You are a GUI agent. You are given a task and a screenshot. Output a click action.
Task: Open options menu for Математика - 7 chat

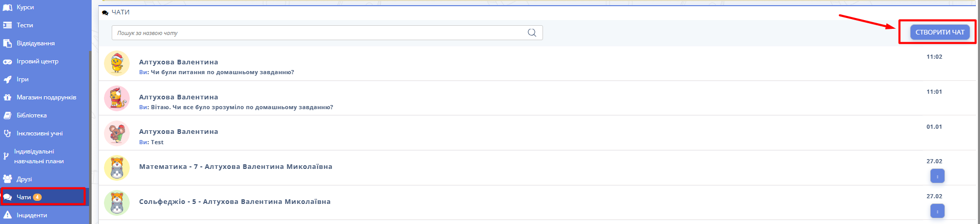(x=937, y=177)
